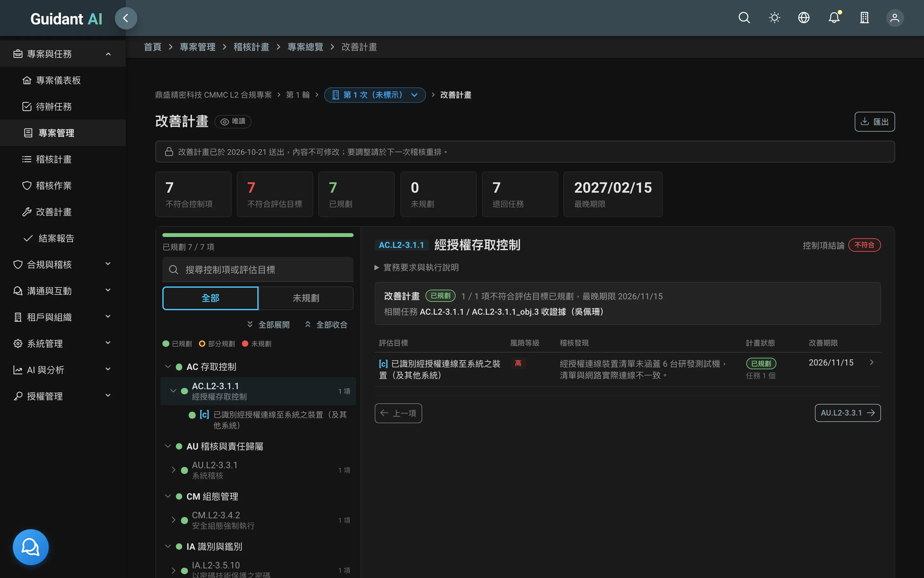Screen dimensions: 924x578
Task: Expand 租戶與組織 sidebar section
Action: tap(63, 317)
